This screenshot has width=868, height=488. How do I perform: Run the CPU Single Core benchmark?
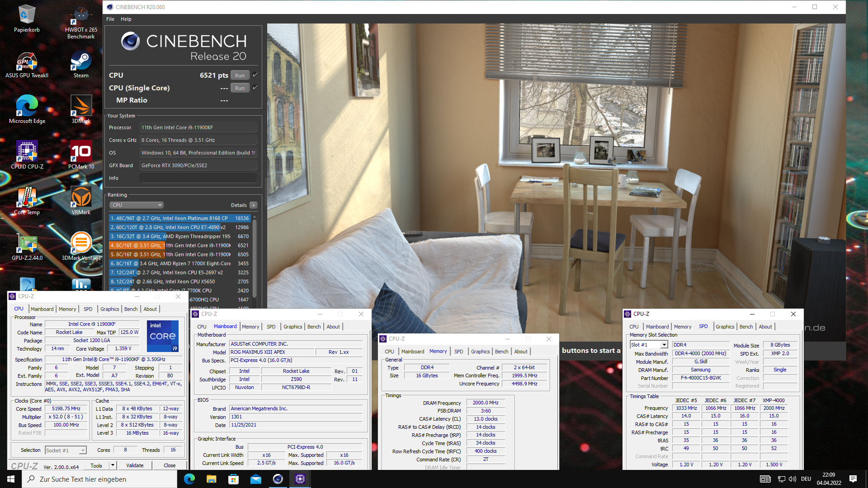(240, 88)
